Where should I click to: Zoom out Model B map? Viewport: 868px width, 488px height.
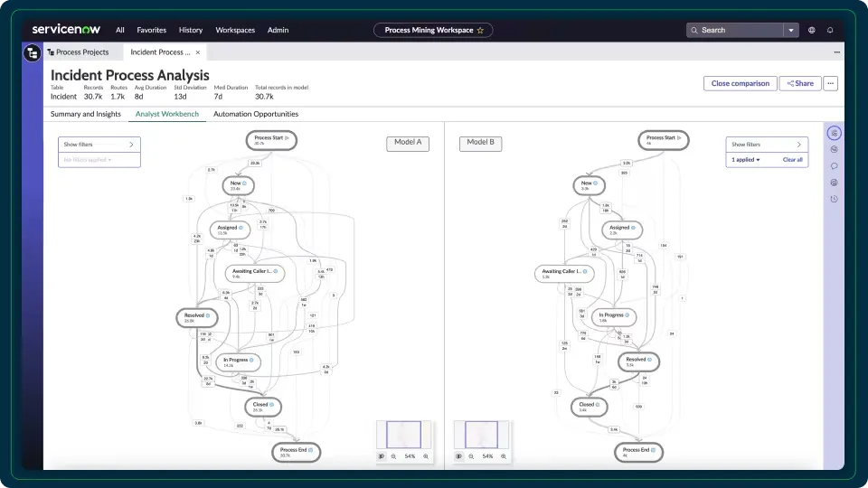point(471,456)
